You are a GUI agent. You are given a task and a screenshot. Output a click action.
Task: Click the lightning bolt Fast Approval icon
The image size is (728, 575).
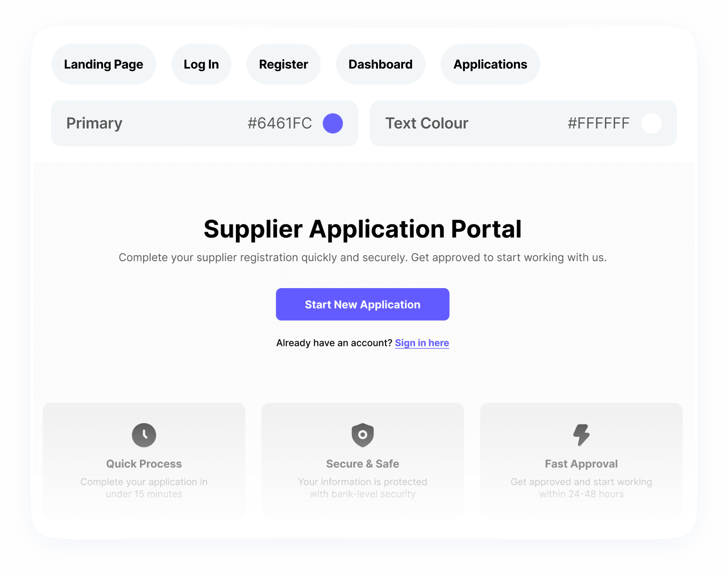tap(581, 435)
